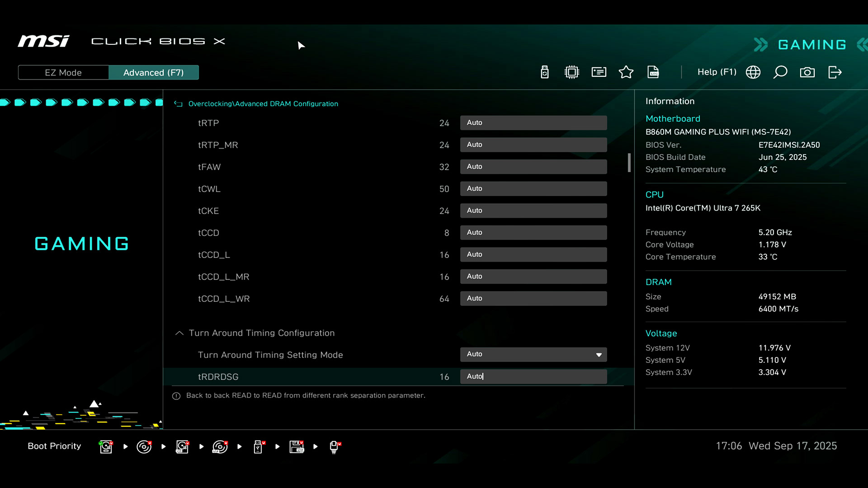
Task: Open the LOG file icon
Action: coord(653,72)
